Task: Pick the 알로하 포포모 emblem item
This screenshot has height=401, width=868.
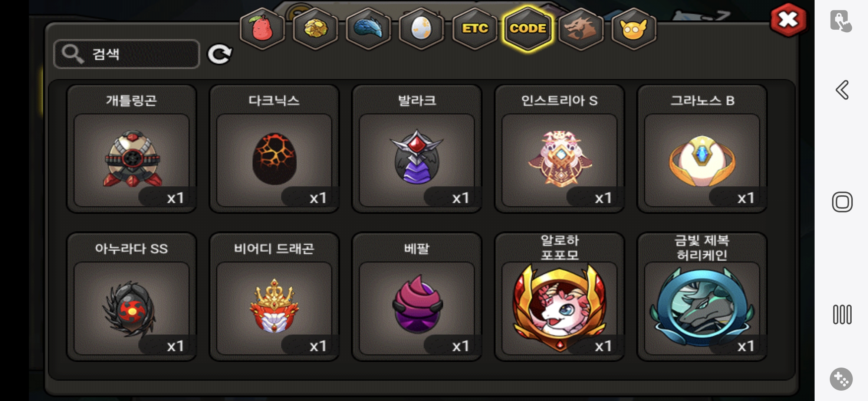Action: click(x=559, y=297)
